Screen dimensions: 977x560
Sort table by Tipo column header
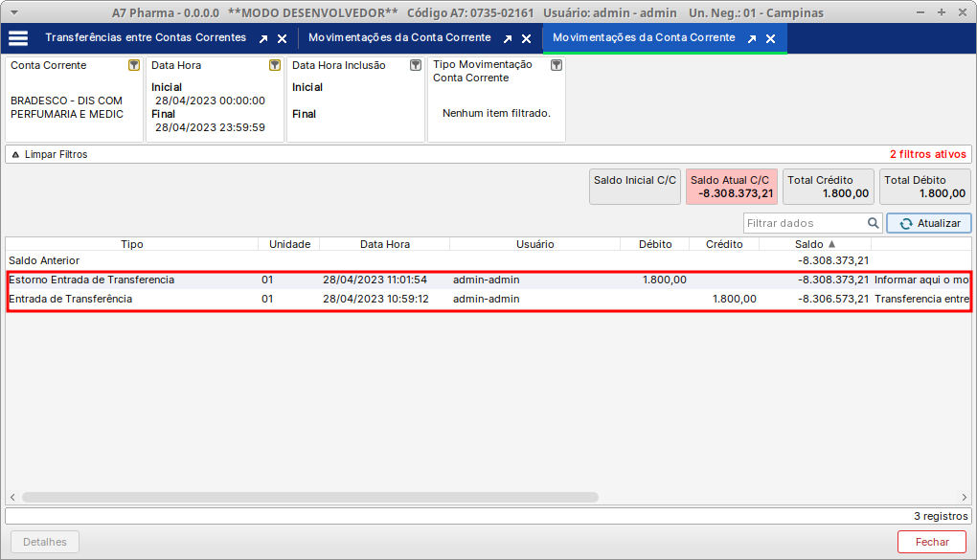[132, 244]
